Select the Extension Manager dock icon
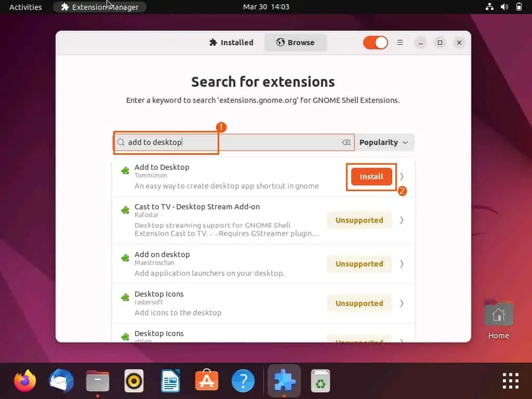Image resolution: width=532 pixels, height=399 pixels. pyautogui.click(x=284, y=380)
